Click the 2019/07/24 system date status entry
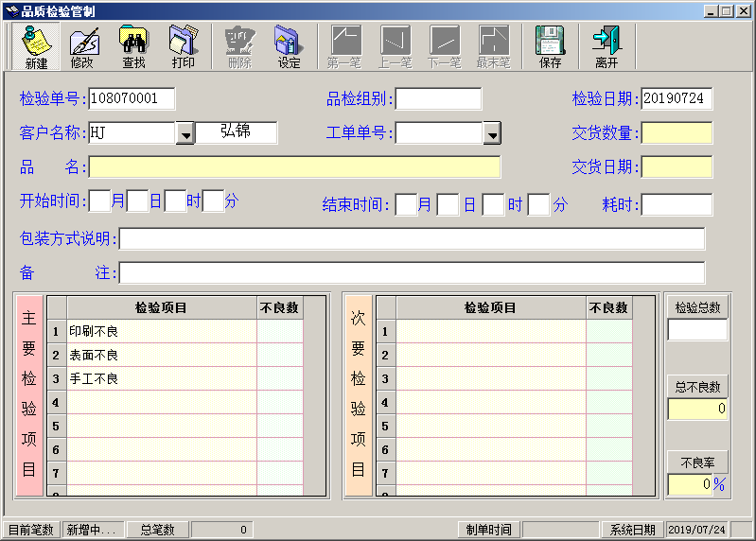 [696, 530]
